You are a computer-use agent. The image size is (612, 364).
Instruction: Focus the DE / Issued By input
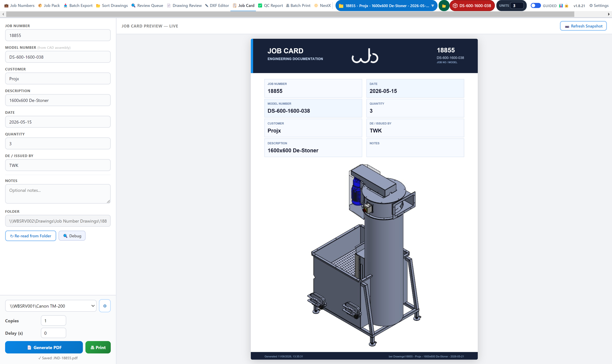(x=58, y=165)
